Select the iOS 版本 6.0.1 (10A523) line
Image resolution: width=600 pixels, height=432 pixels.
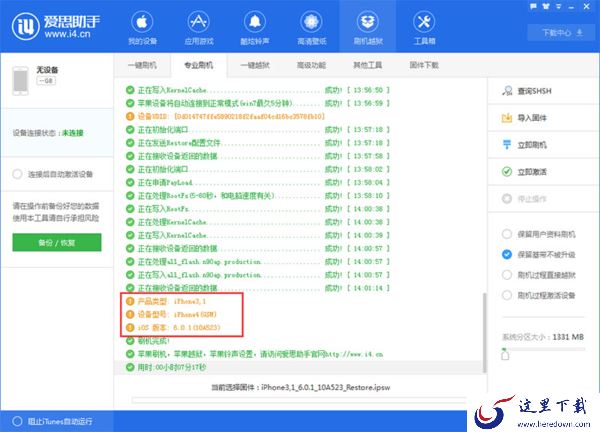pos(173,328)
